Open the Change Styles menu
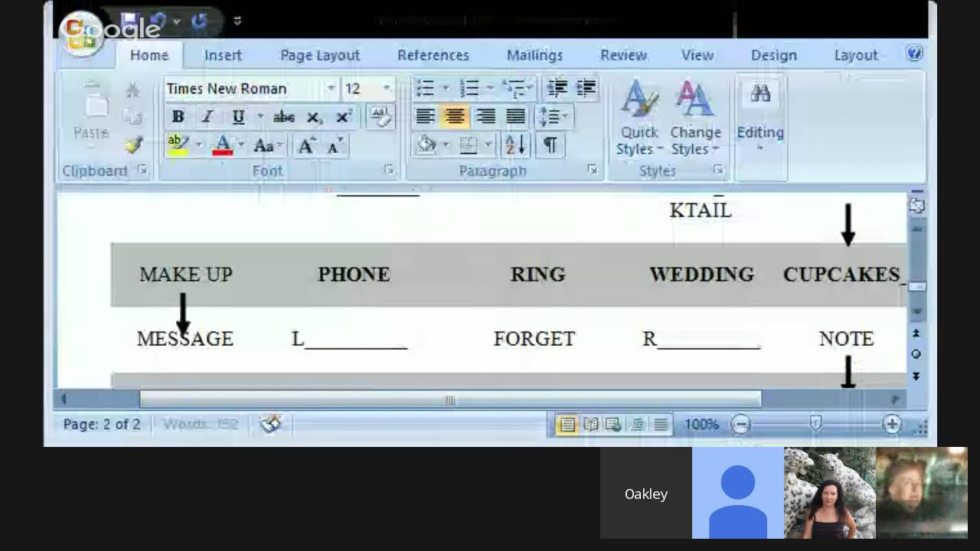The width and height of the screenshot is (980, 551). pos(695,119)
